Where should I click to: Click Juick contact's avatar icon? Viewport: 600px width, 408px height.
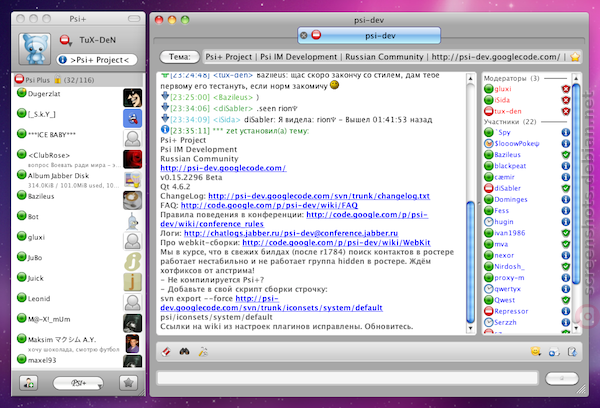pyautogui.click(x=132, y=282)
